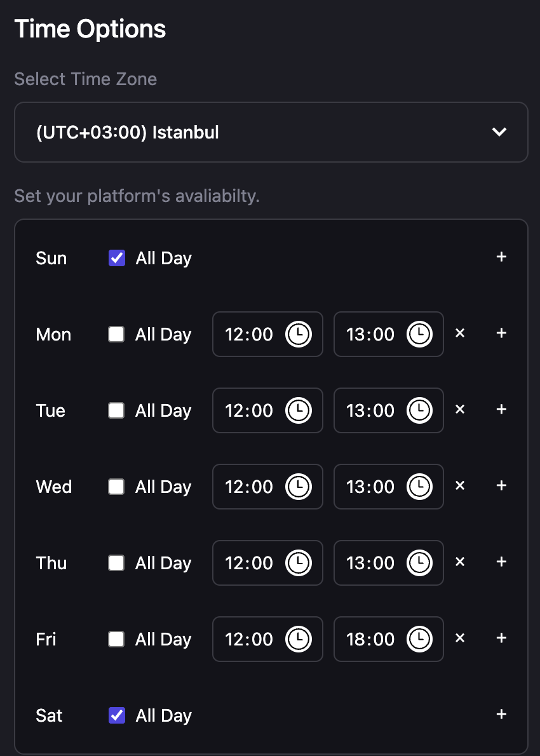Click clock icon in Monday start time

(x=298, y=334)
